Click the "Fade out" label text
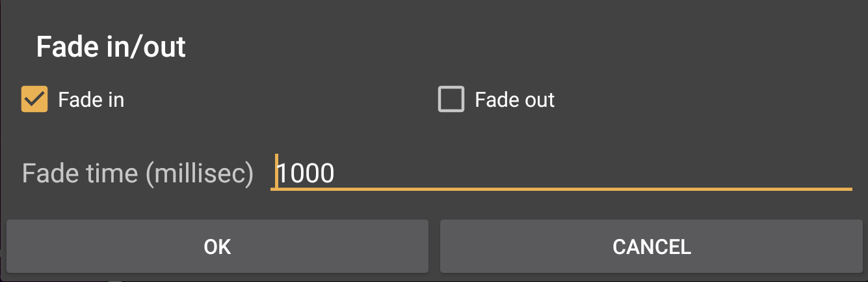 click(x=514, y=100)
